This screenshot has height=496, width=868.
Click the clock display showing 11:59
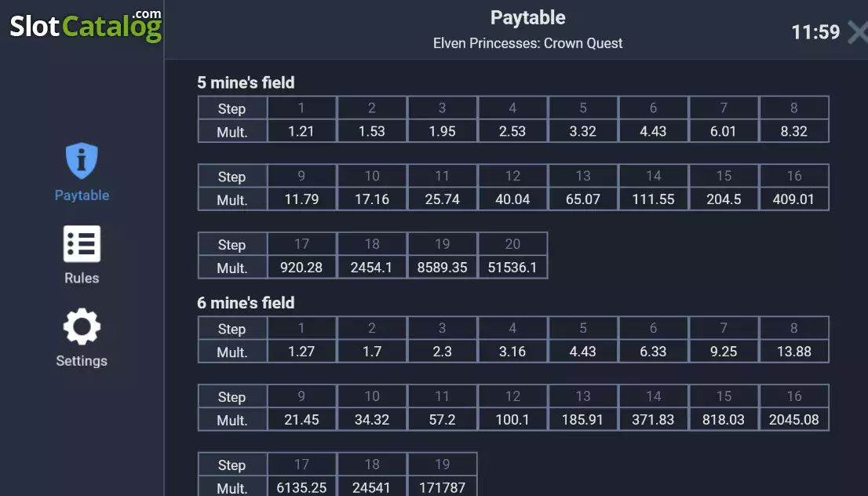point(815,32)
